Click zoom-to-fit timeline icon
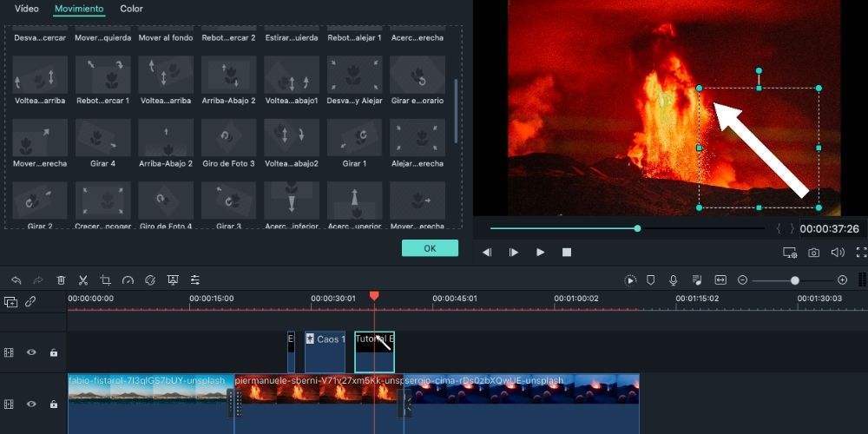The height and width of the screenshot is (434, 868). point(720,280)
